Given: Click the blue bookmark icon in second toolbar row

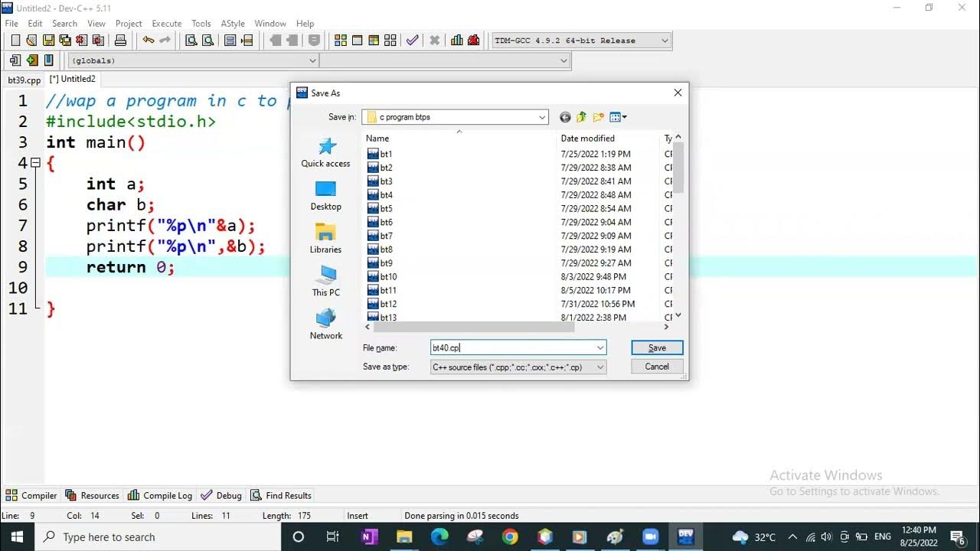Looking at the screenshot, I should [x=49, y=60].
